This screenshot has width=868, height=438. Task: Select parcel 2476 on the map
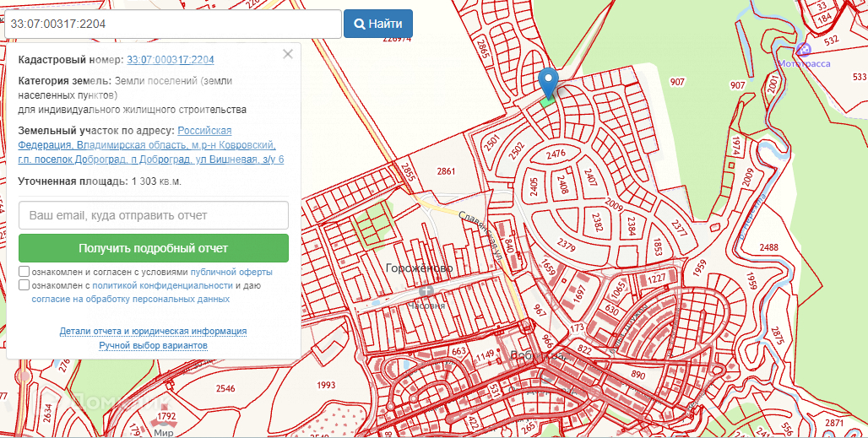pos(555,154)
